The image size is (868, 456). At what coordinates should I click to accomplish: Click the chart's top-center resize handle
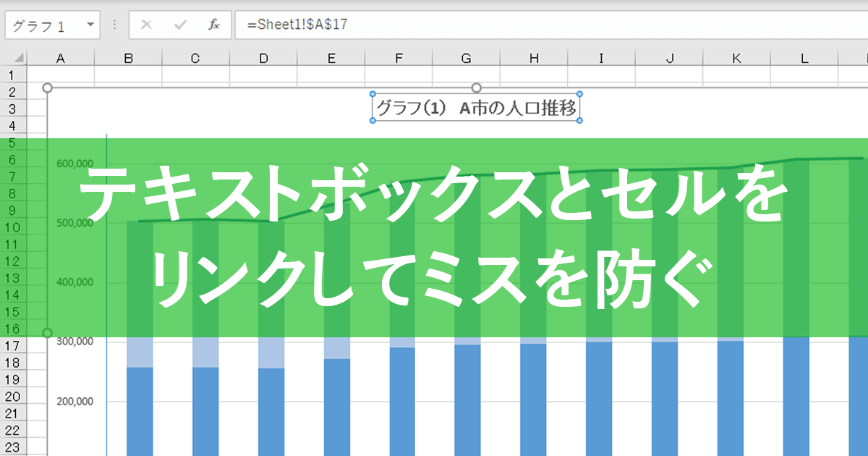[x=477, y=88]
